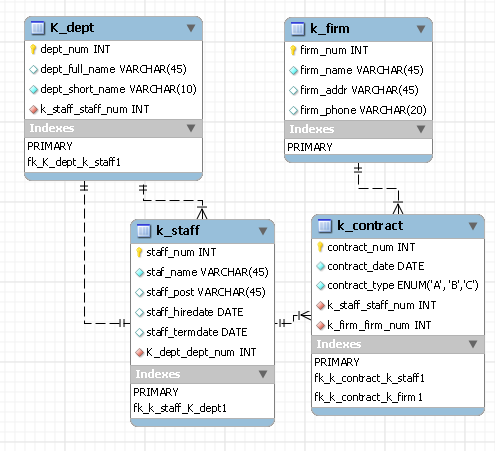Viewport: 495px width, 451px height.
Task: Select the PRIMARY index in k_firm
Action: pyautogui.click(x=310, y=147)
